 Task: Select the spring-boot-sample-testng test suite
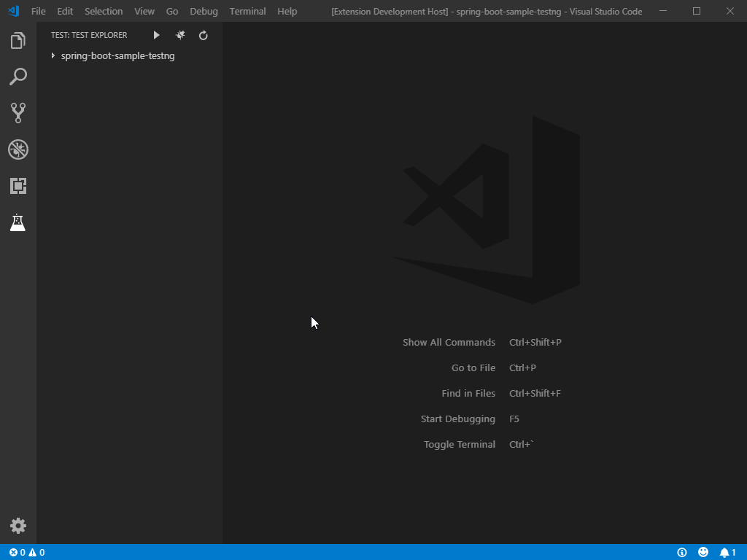pos(117,55)
